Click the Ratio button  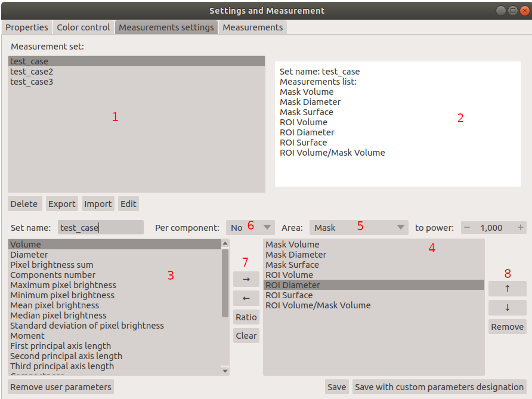[246, 317]
